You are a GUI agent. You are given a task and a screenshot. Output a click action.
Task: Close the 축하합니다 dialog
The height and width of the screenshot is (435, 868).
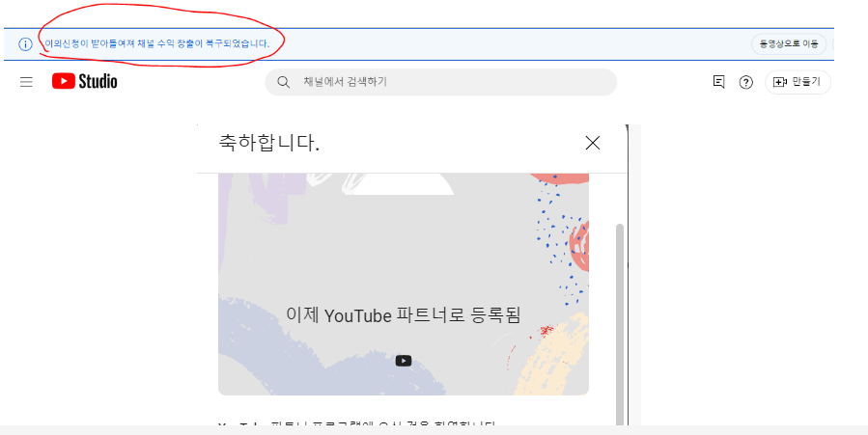(592, 143)
